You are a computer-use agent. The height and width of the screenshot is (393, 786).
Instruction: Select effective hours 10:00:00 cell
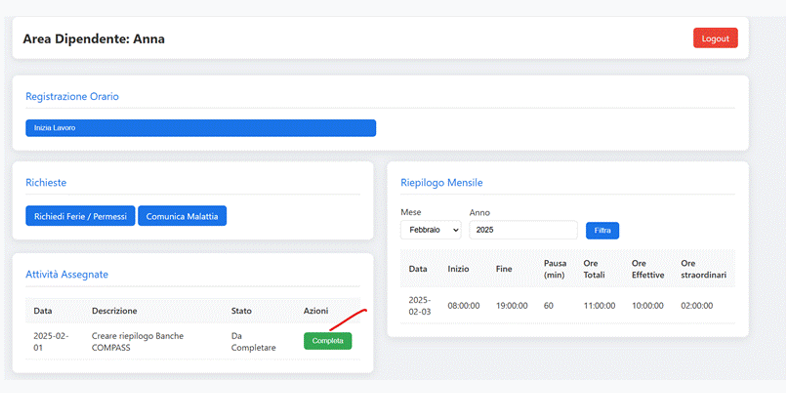click(648, 306)
